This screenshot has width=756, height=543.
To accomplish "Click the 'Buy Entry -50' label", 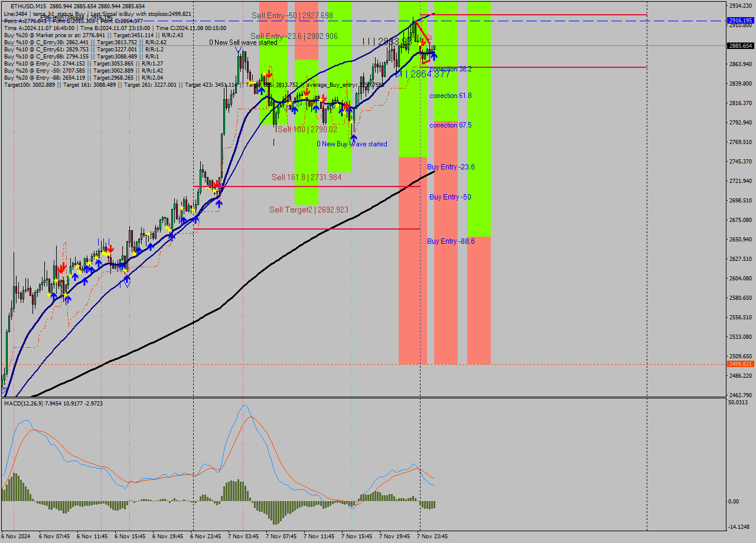I will (450, 197).
